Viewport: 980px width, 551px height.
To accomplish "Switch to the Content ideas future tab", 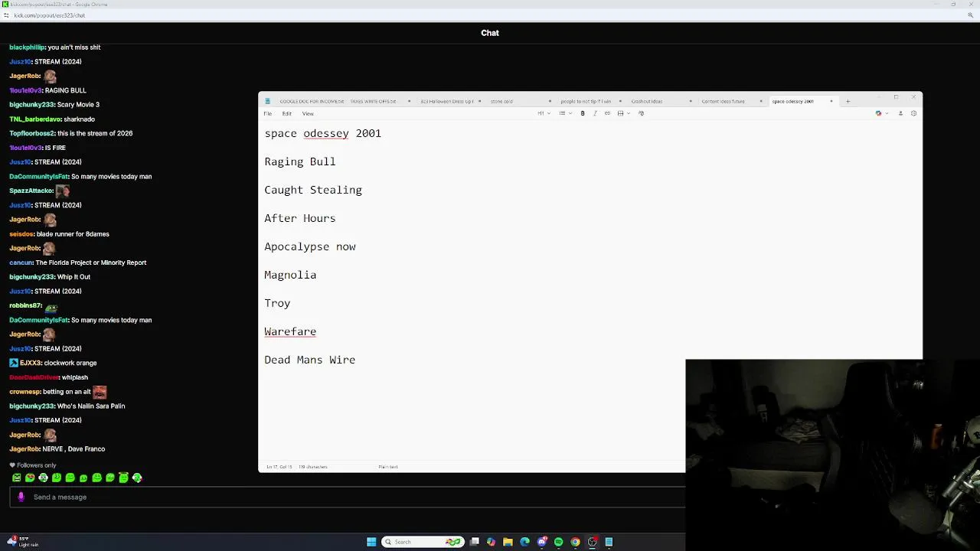I will coord(723,101).
